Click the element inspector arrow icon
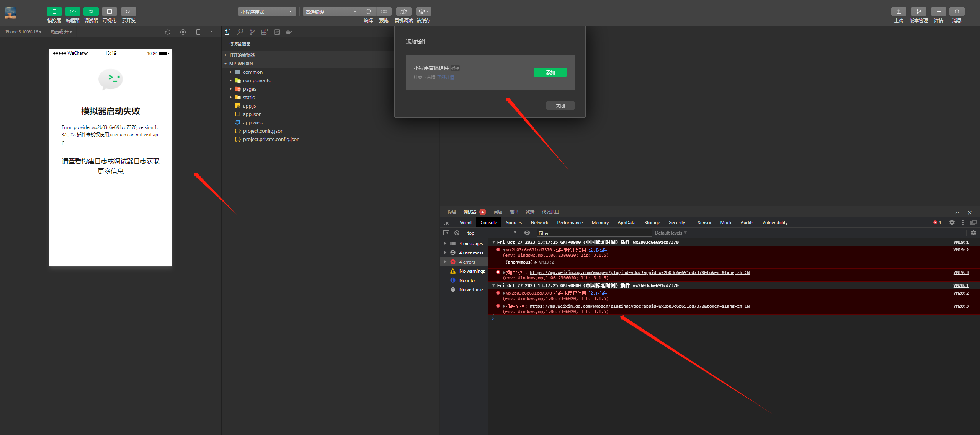 click(x=446, y=222)
